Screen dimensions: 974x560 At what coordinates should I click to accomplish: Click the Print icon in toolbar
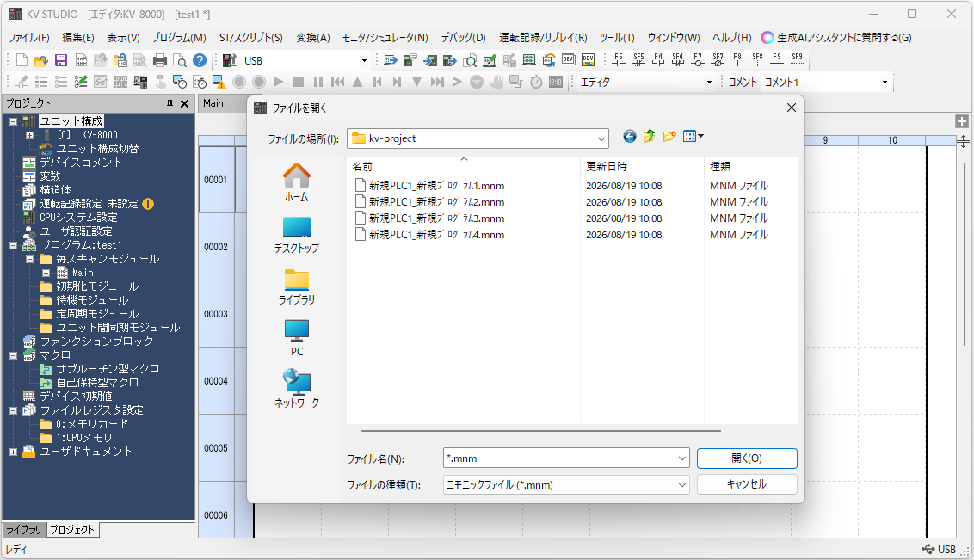(x=160, y=60)
